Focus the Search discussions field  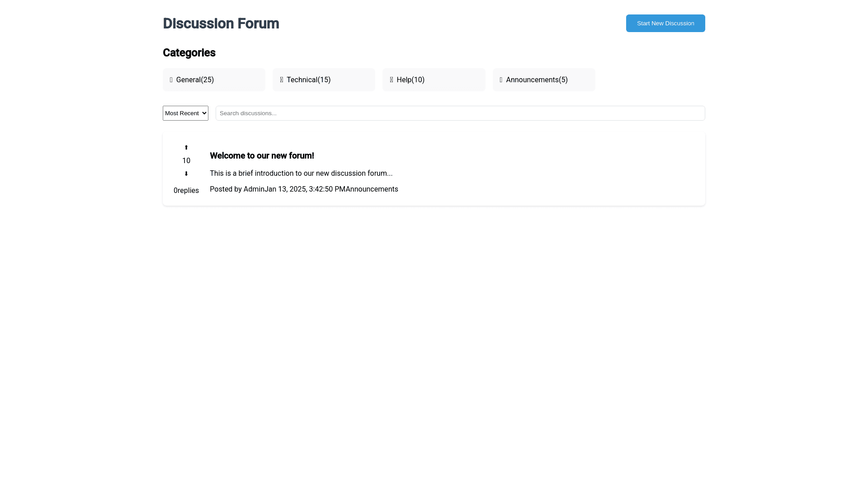460,113
